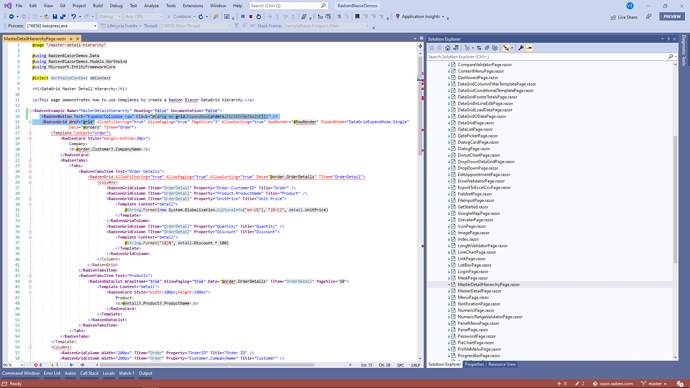Viewport: 690px width, 388px height.
Task: Click the razor.radzen.com repository indicator
Action: pos(612,384)
